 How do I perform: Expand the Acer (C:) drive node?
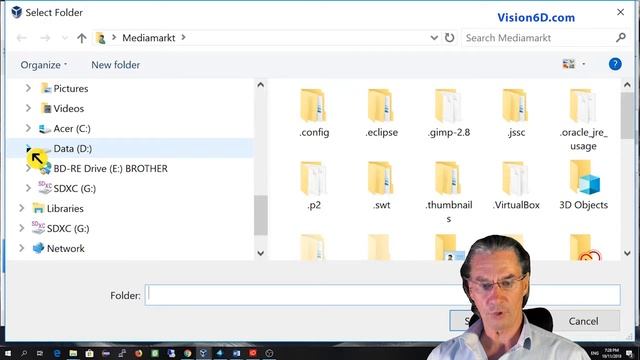tap(28, 128)
